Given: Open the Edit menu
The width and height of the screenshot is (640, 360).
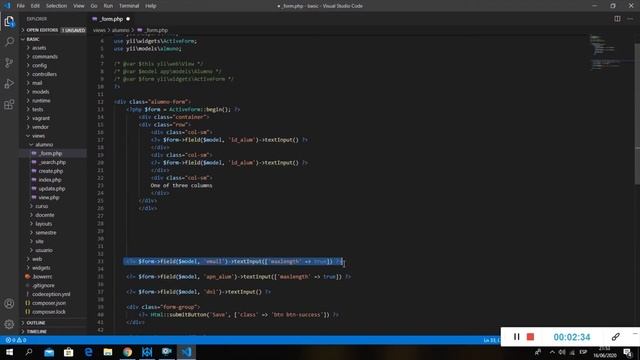Looking at the screenshot, I should pyautogui.click(x=35, y=6).
